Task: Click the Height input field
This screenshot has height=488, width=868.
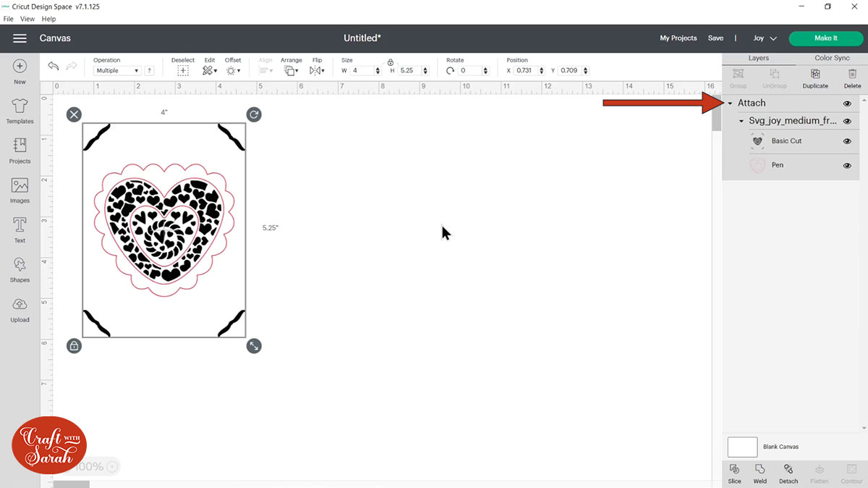Action: [409, 71]
